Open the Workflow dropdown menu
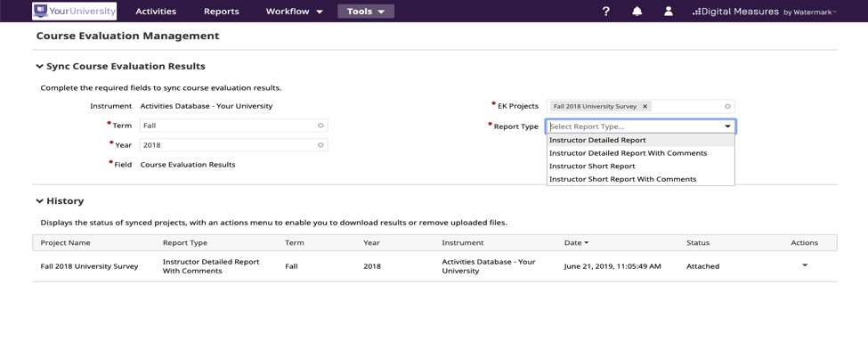The height and width of the screenshot is (342, 868). [x=295, y=11]
